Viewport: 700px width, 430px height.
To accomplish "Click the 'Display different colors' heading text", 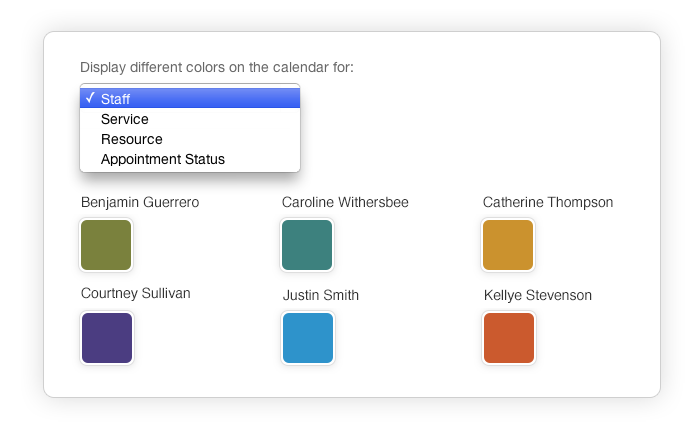I will [217, 67].
